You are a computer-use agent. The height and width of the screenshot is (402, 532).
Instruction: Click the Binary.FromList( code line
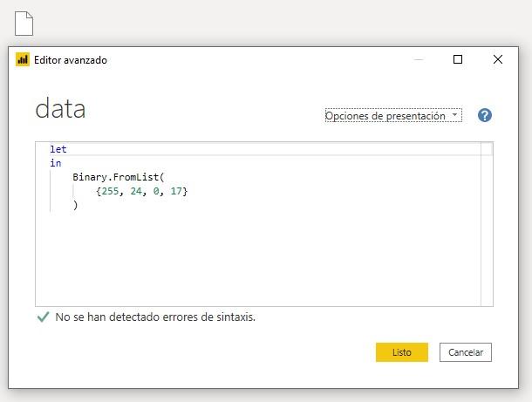[118, 177]
